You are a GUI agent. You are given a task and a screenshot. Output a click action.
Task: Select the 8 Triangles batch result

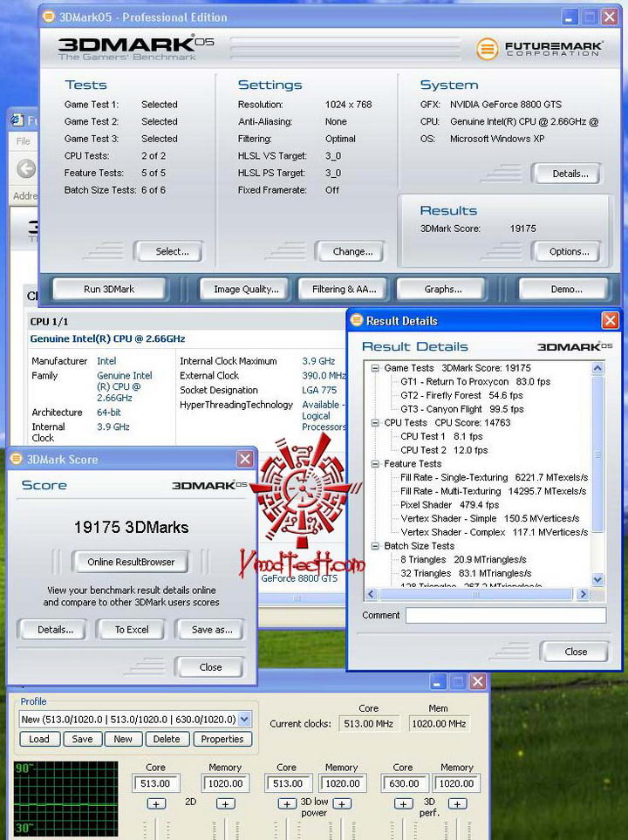[463, 559]
